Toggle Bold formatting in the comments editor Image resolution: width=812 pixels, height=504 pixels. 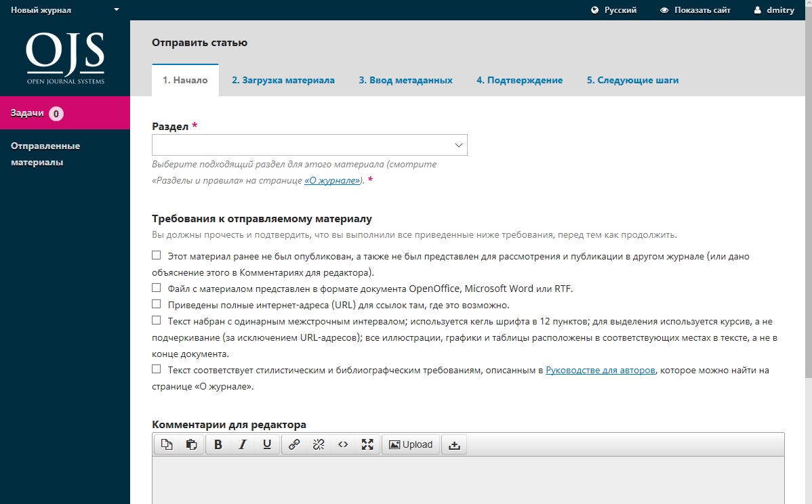(x=218, y=444)
